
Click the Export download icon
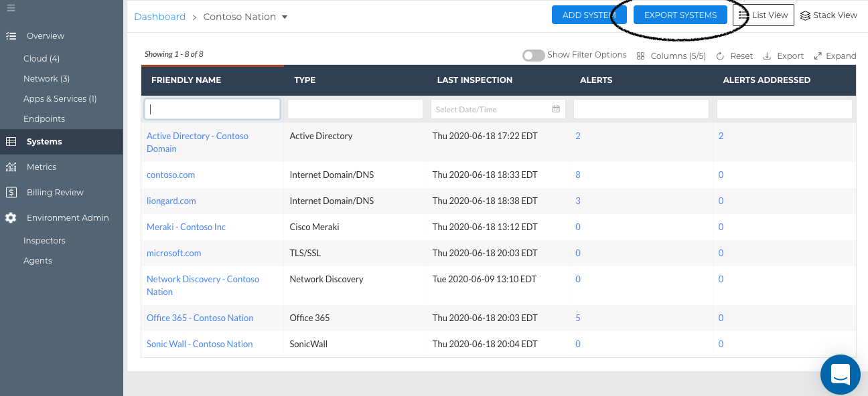[768, 56]
